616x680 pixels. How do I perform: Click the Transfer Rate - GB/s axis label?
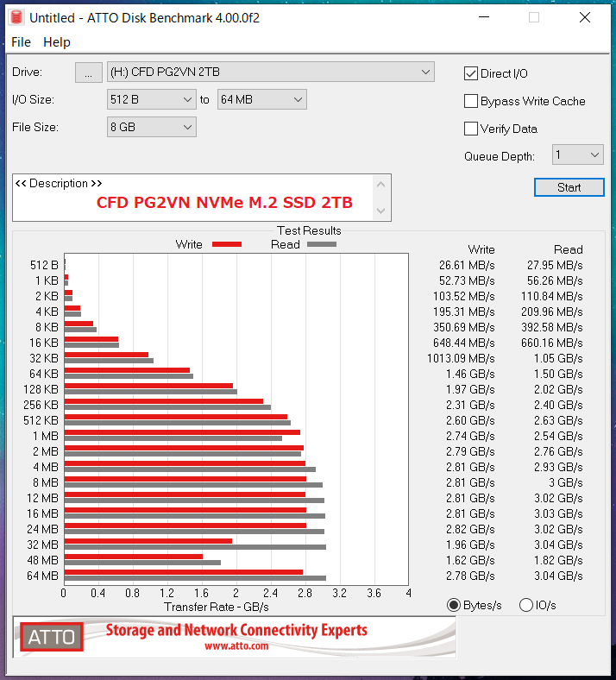[217, 607]
